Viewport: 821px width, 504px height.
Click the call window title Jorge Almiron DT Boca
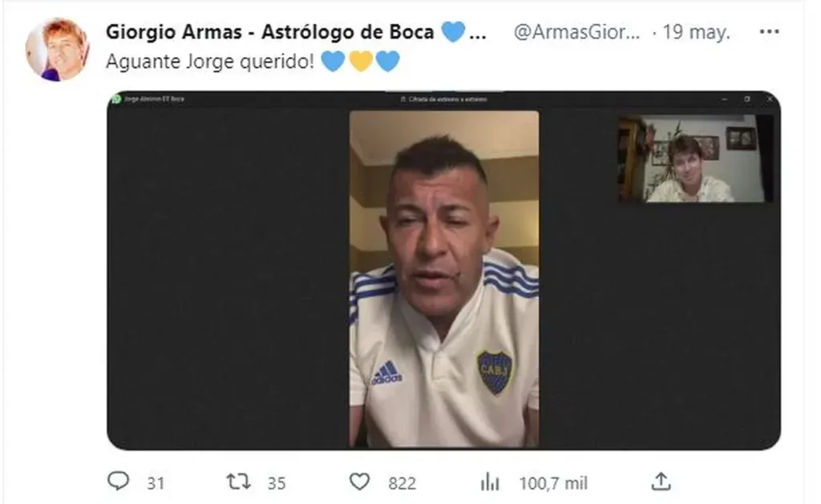[x=154, y=99]
